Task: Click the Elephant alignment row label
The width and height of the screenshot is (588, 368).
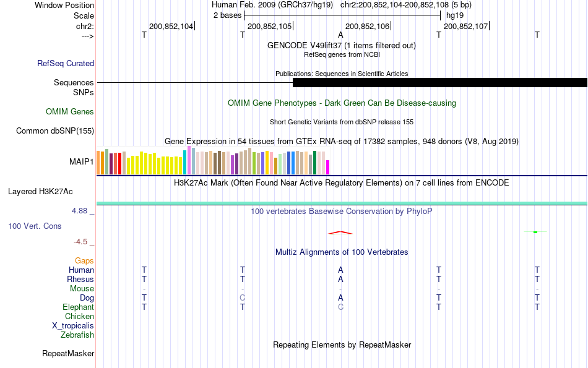Action: [79, 307]
